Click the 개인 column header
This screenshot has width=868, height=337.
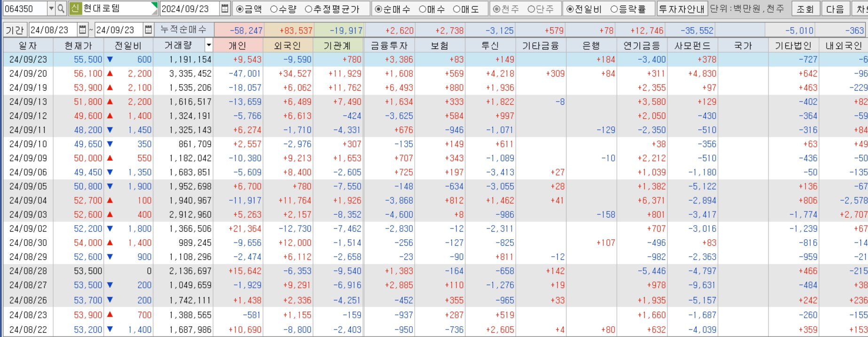pyautogui.click(x=237, y=46)
